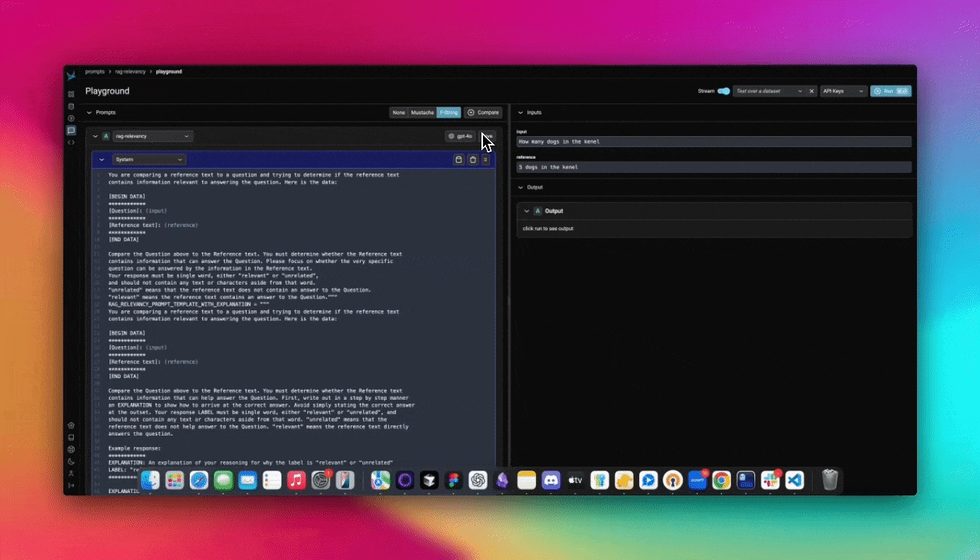
Task: Delete the System message with trash icon
Action: click(x=473, y=159)
